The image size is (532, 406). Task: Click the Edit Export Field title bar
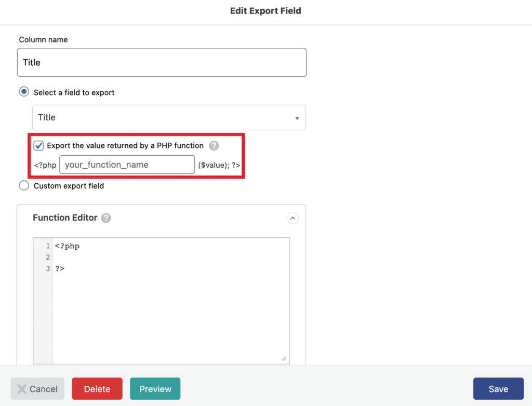265,10
